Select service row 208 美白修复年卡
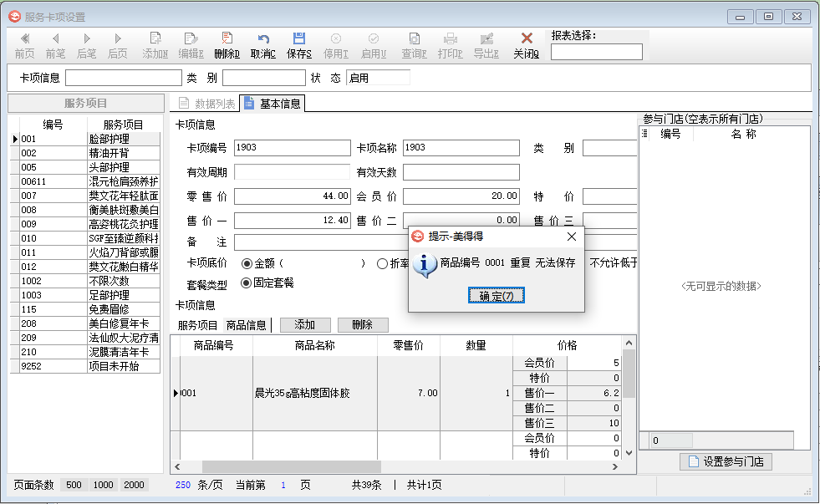The height and width of the screenshot is (504, 820). pos(85,323)
